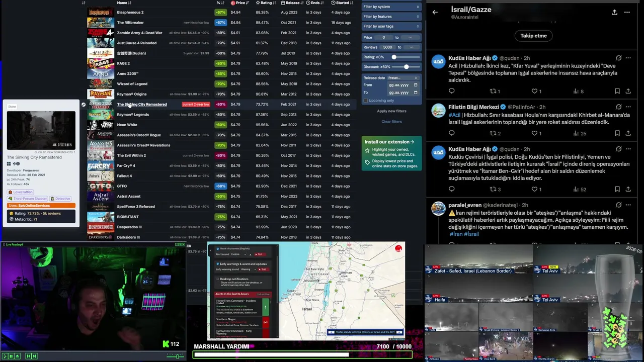This screenshot has height=362, width=644.
Task: Pause the Live Feed player
Action: 11,356
